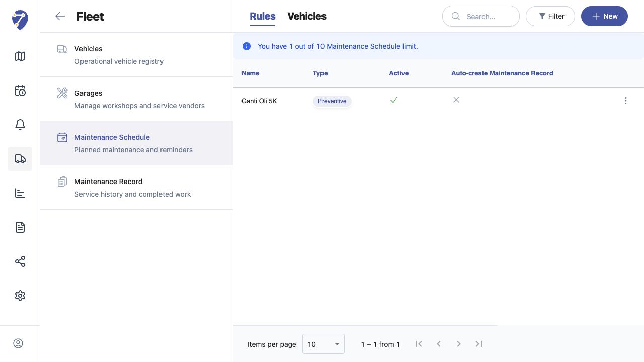
Task: Click the Vehicles truck icon in menu
Action: click(62, 49)
